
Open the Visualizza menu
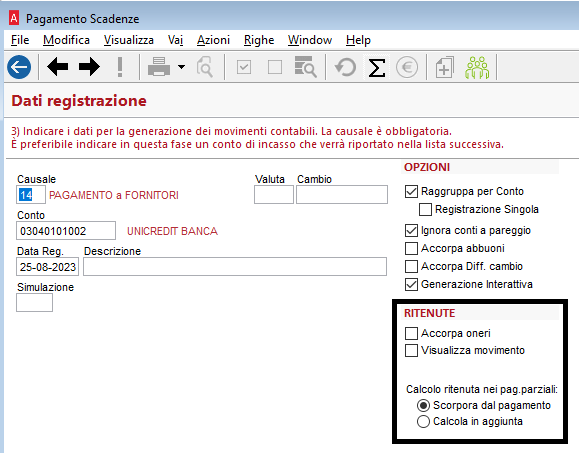pos(129,40)
